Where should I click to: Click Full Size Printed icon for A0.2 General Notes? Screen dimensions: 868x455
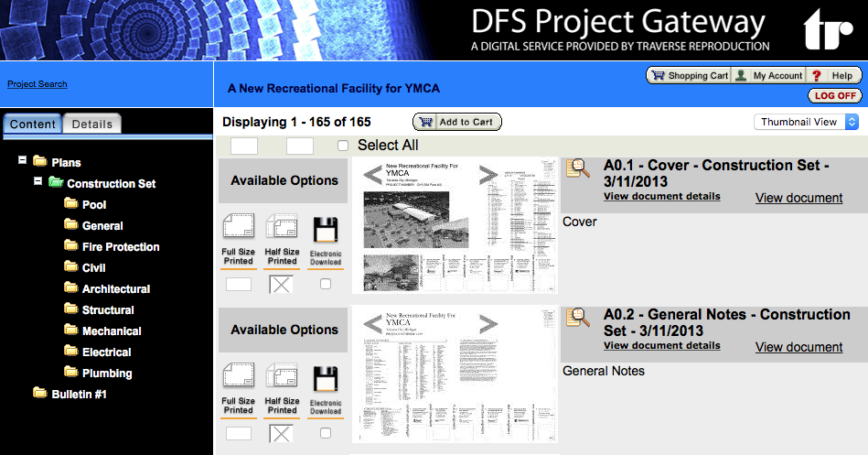(239, 375)
